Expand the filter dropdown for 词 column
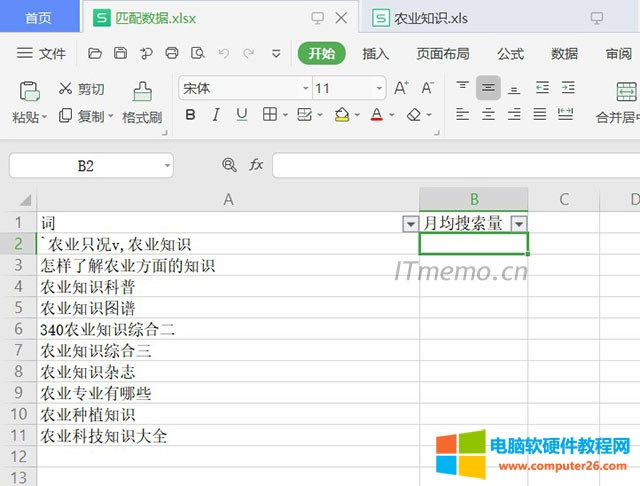 [409, 223]
